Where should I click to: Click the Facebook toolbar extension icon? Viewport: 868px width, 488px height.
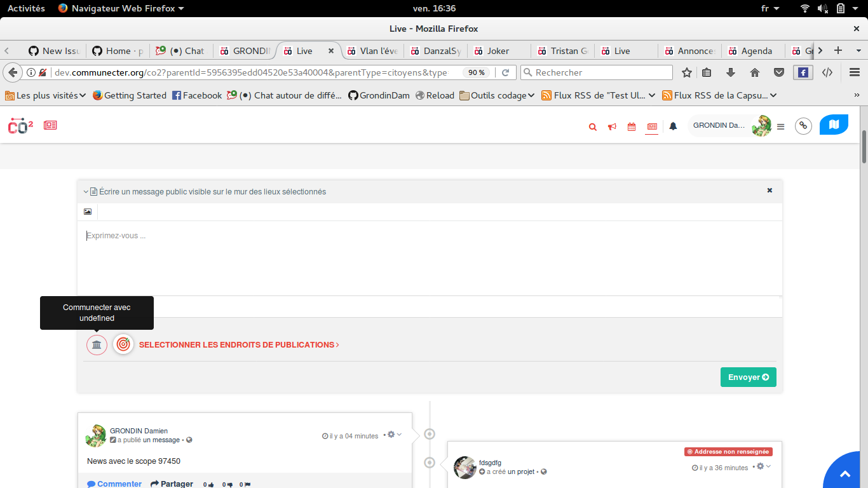point(803,72)
